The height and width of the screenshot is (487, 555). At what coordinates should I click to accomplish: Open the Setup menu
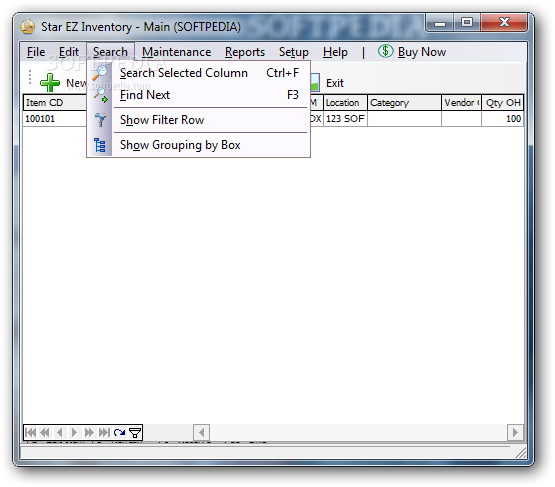coord(294,52)
